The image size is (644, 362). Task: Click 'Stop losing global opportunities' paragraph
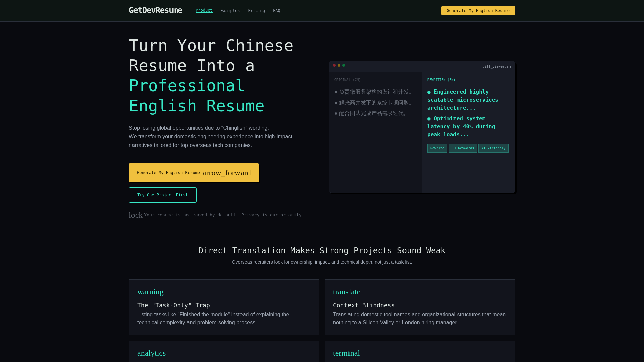pos(211,137)
